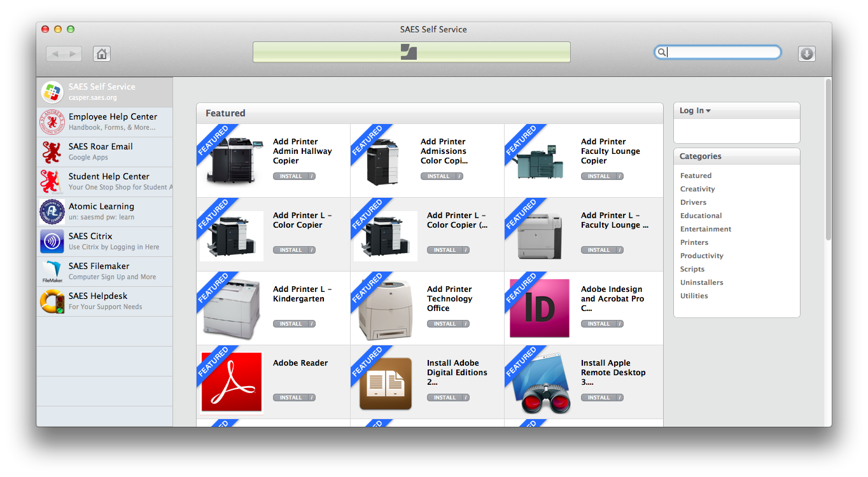Open SAES Self Service sidebar entry
The image size is (868, 477).
pos(104,92)
